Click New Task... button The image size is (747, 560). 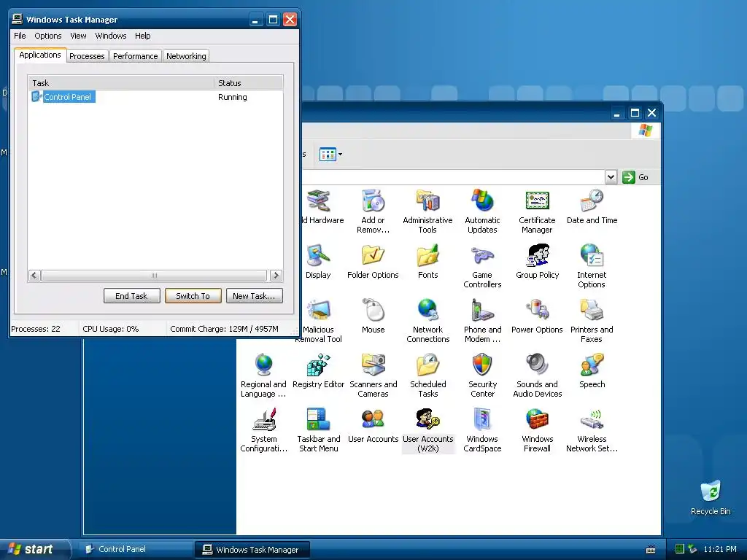click(254, 296)
